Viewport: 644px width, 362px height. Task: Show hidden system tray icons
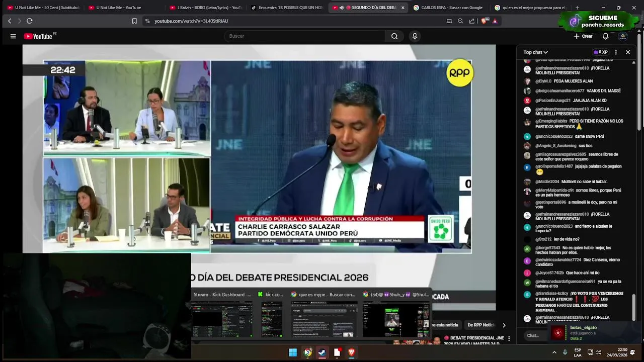[554, 352]
